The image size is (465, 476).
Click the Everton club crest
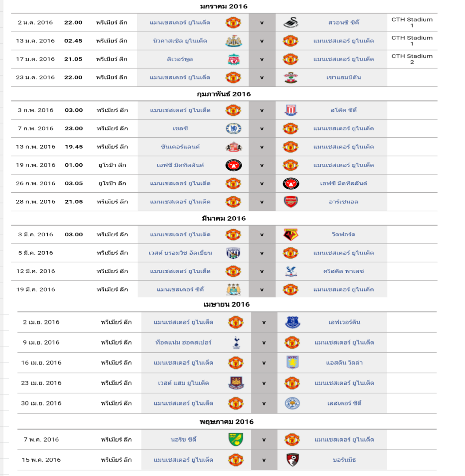click(292, 322)
